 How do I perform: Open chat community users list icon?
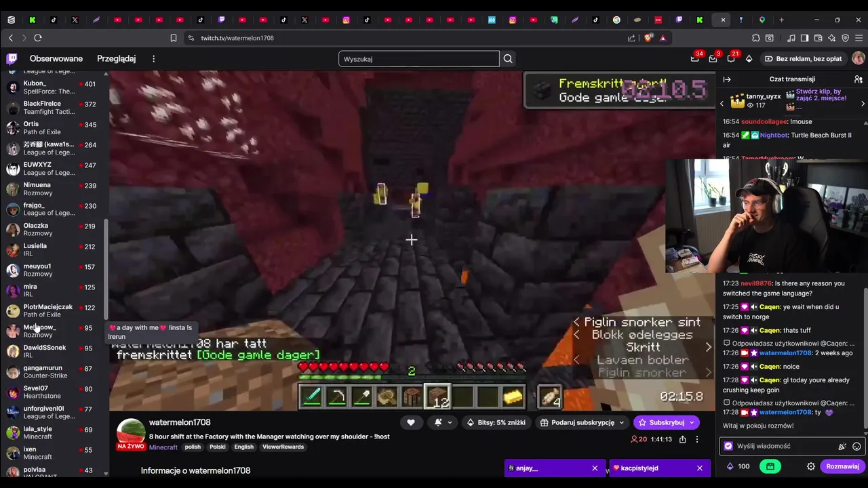[858, 79]
